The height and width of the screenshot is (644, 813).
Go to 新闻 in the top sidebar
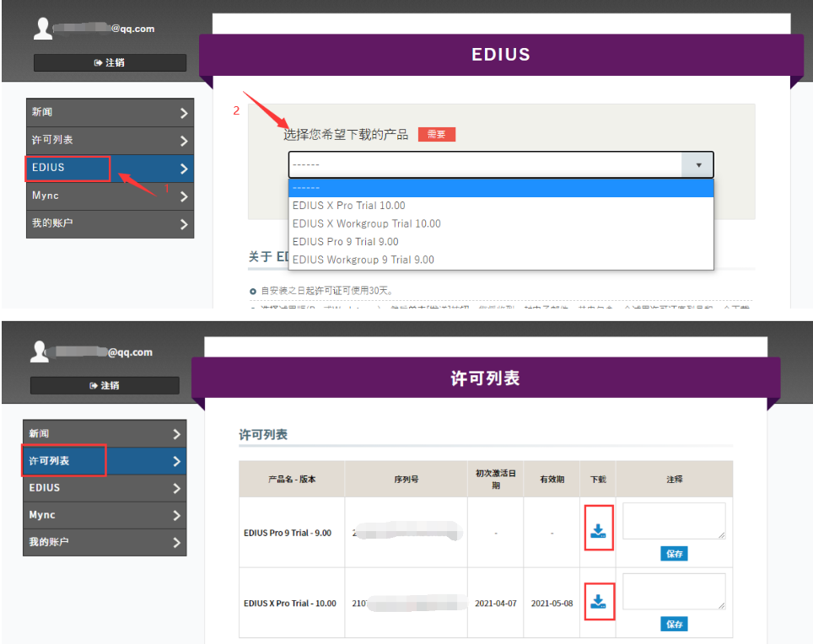point(110,112)
